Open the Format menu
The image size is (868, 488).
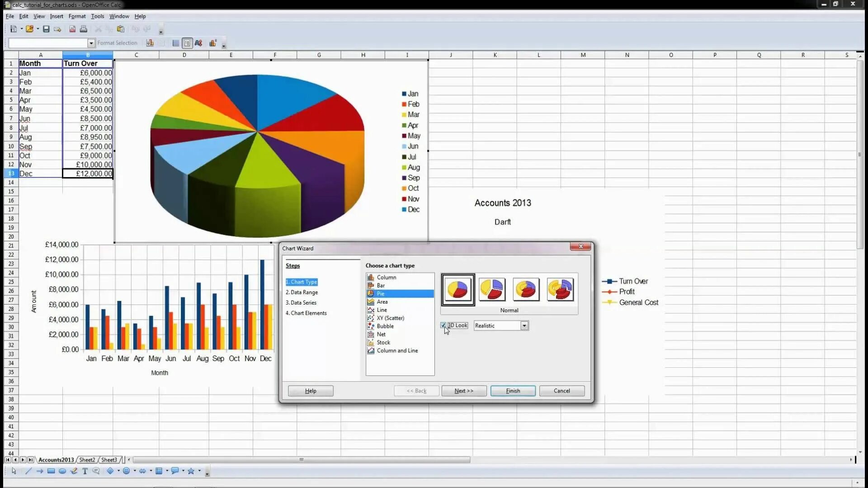click(x=77, y=16)
